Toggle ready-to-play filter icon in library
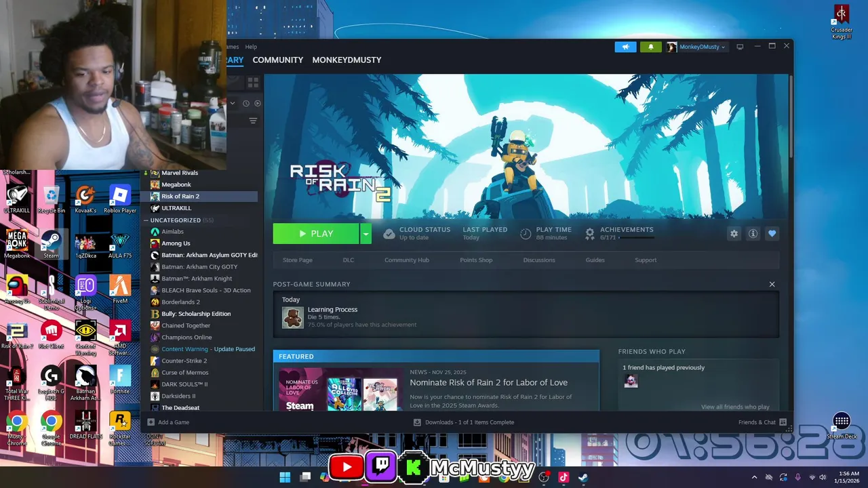The image size is (868, 488). click(x=257, y=104)
